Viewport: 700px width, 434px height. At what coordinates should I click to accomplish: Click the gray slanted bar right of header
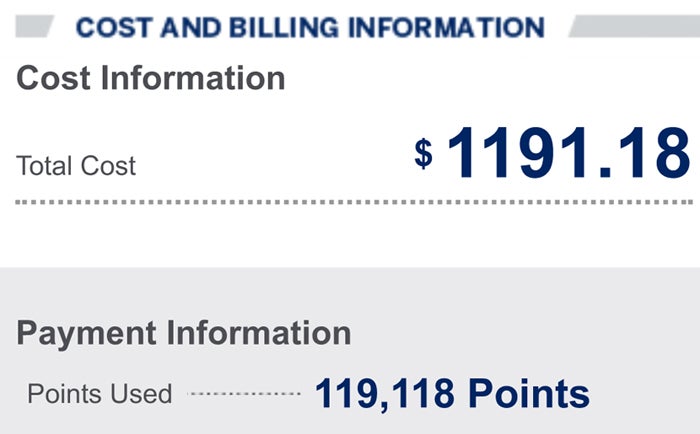[634, 26]
